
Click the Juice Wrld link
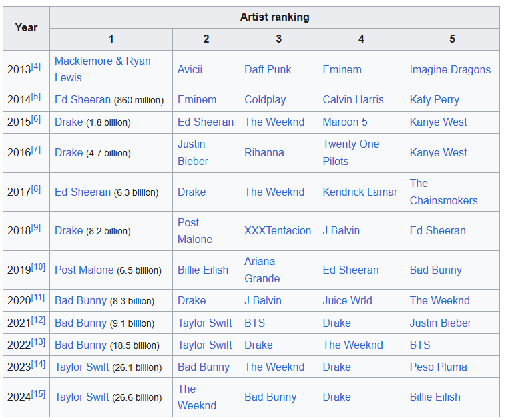(x=347, y=300)
